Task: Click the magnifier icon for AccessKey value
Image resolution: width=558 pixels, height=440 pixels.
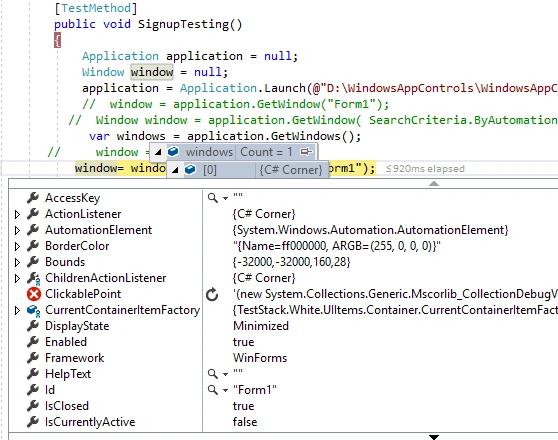Action: pyautogui.click(x=212, y=198)
